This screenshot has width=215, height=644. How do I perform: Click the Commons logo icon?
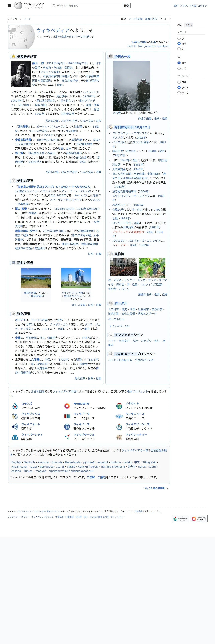click(x=15, y=406)
